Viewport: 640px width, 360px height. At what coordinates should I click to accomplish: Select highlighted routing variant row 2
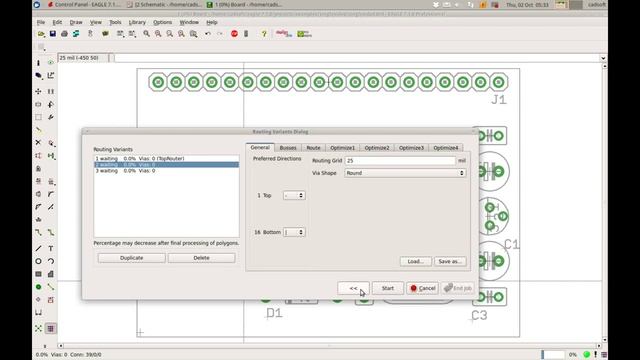click(x=167, y=164)
